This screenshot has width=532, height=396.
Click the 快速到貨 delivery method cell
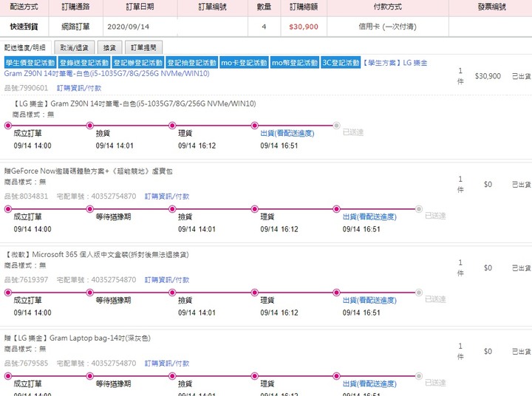pos(24,27)
